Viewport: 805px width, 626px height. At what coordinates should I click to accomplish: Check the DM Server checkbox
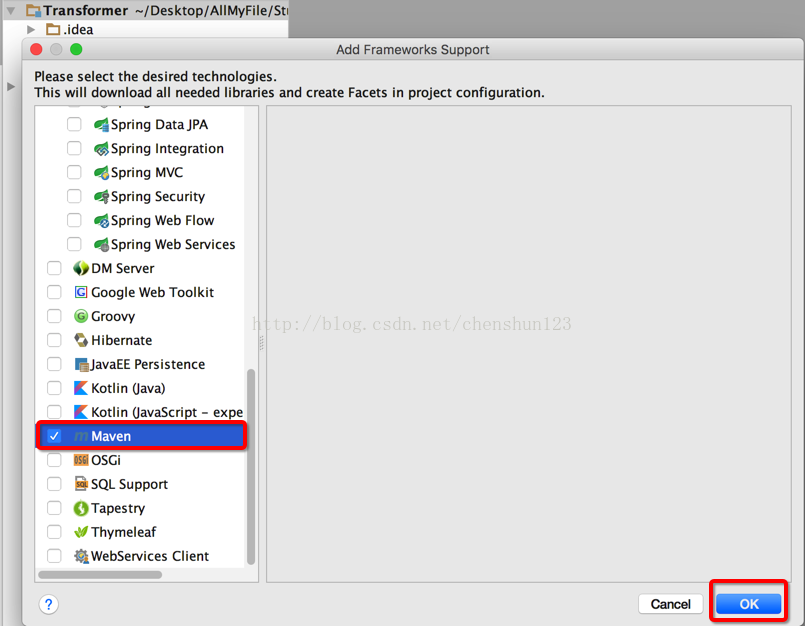click(x=54, y=268)
